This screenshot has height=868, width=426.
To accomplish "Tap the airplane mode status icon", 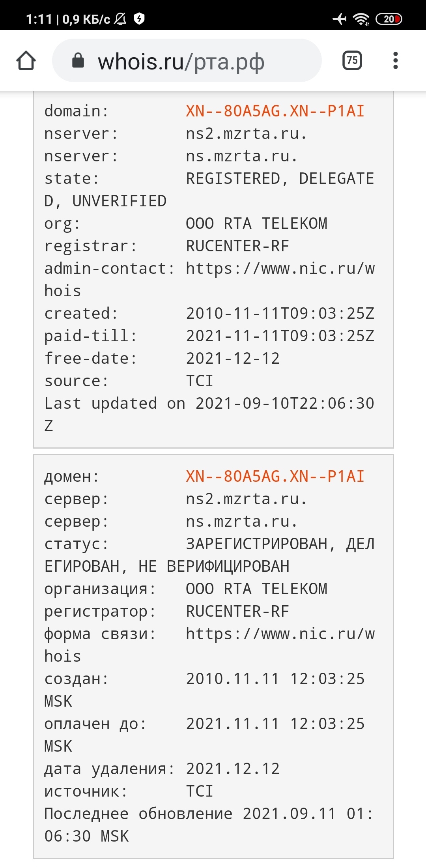I will (339, 19).
